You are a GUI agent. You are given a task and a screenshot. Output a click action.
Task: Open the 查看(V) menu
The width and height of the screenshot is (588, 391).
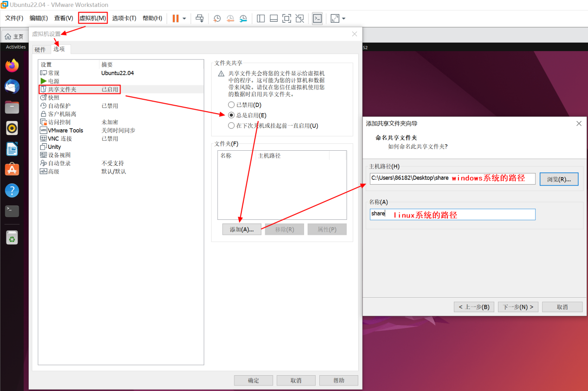[x=64, y=18]
